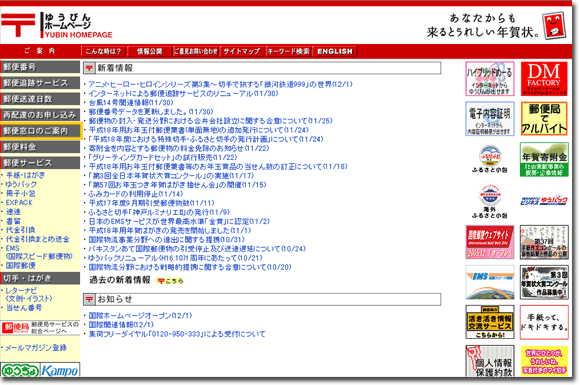Open the こんな時は？ navigation item
Image resolution: width=580 pixels, height=385 pixels.
click(103, 51)
